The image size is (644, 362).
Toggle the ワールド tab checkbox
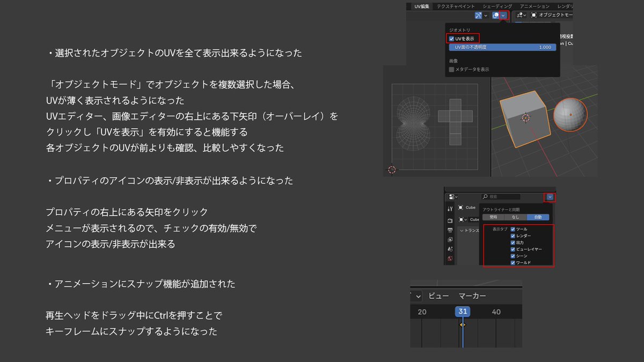[x=513, y=263]
